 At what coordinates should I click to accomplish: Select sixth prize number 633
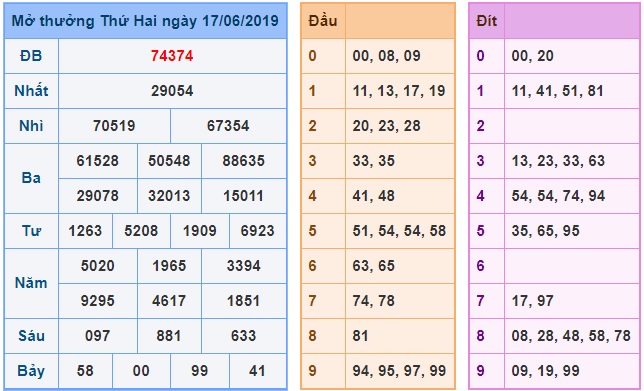(244, 336)
